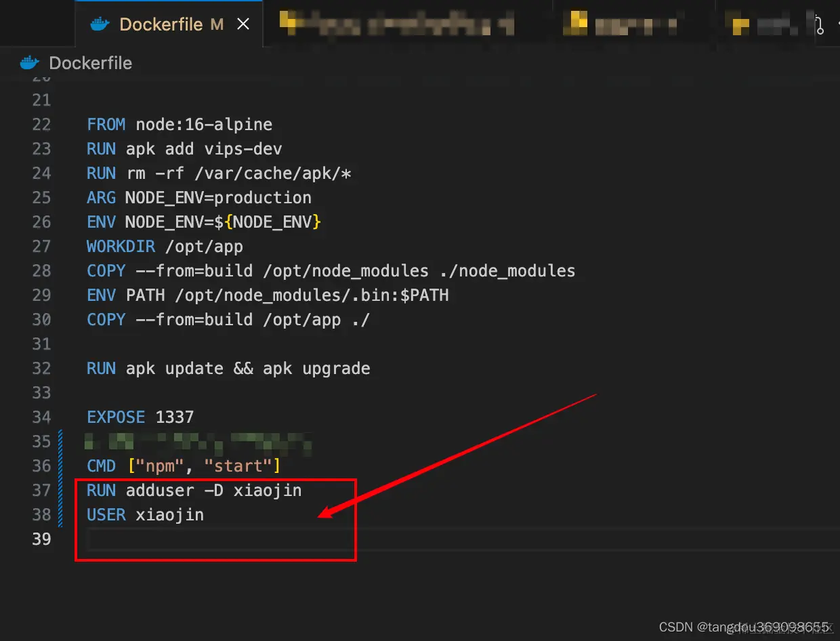Click the "RUN apk add vips-dev" line

184,149
